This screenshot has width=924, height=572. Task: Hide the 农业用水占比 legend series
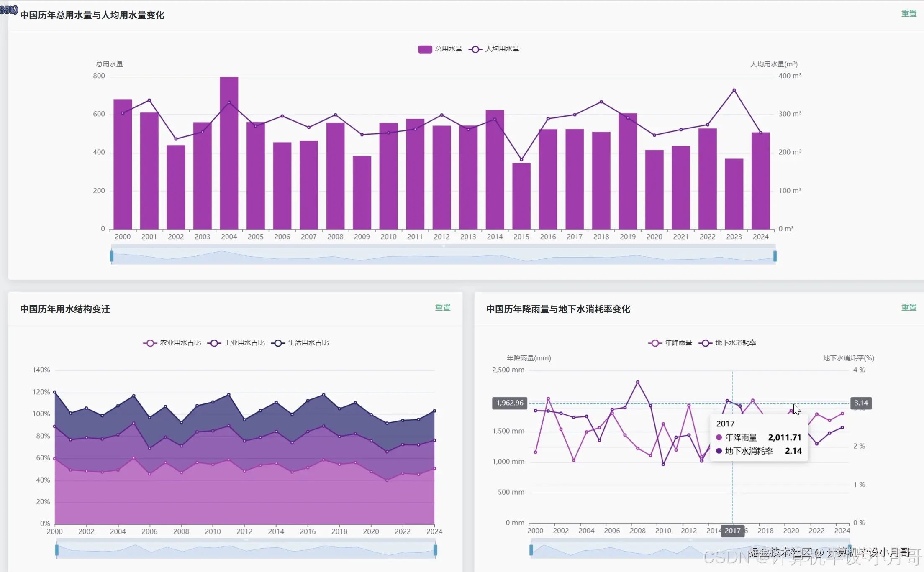[172, 343]
